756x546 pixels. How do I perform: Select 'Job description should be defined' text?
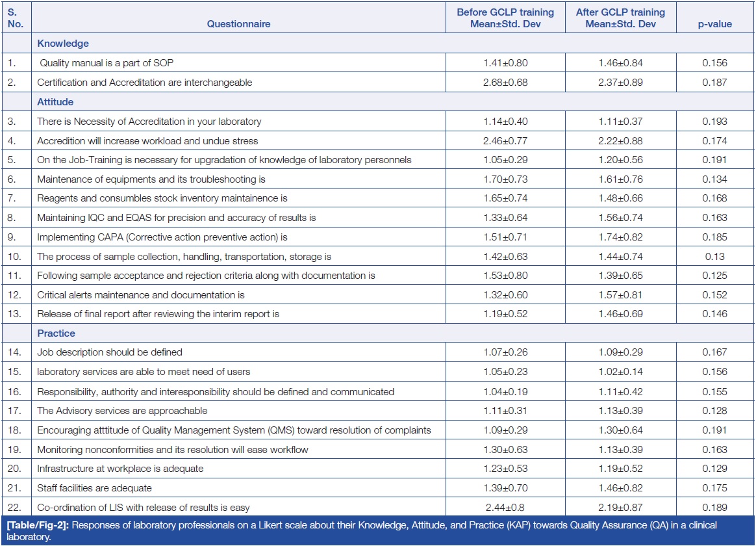[x=110, y=352]
